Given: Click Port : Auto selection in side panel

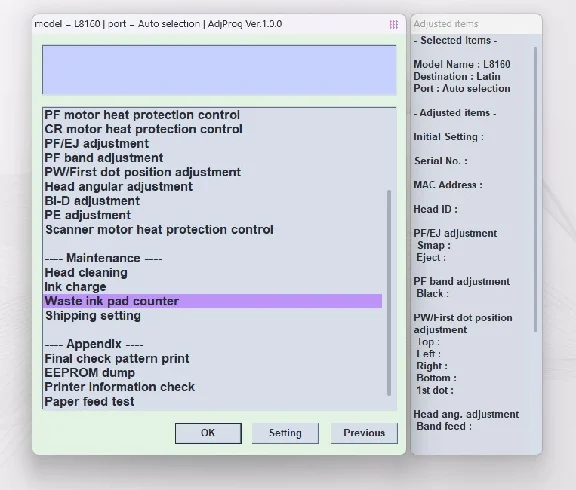Looking at the screenshot, I should tap(462, 89).
